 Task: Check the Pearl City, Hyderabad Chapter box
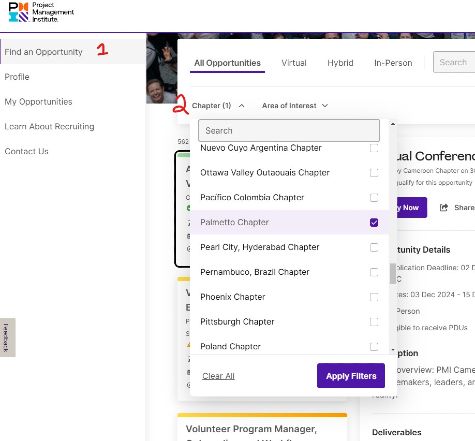pyautogui.click(x=374, y=247)
